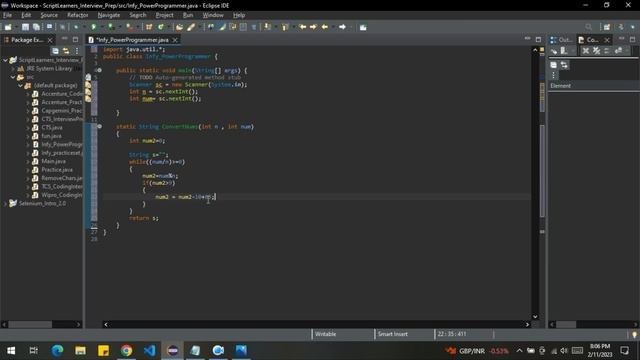Viewport: 640px width, 360px height.
Task: Click the New Java Class toolbar icon
Action: pos(161,27)
